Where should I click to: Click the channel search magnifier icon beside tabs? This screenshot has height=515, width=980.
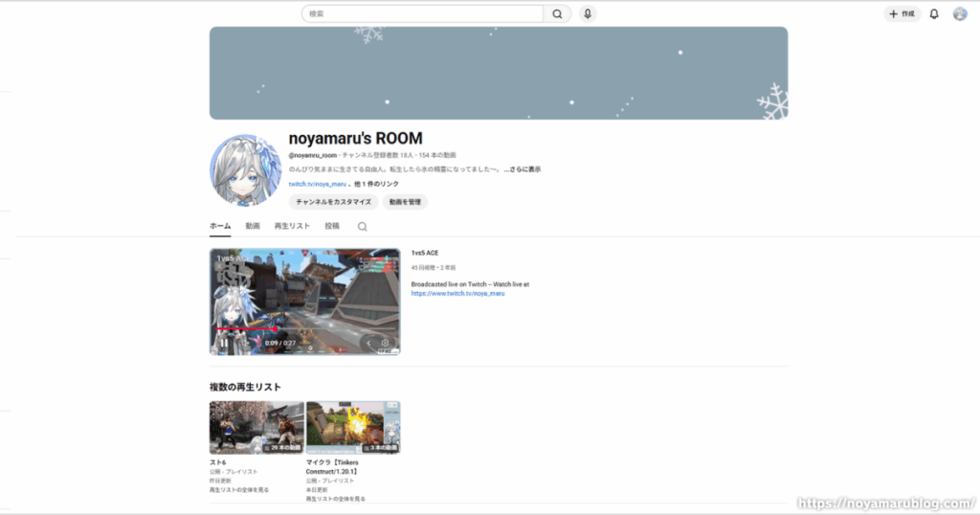(362, 227)
